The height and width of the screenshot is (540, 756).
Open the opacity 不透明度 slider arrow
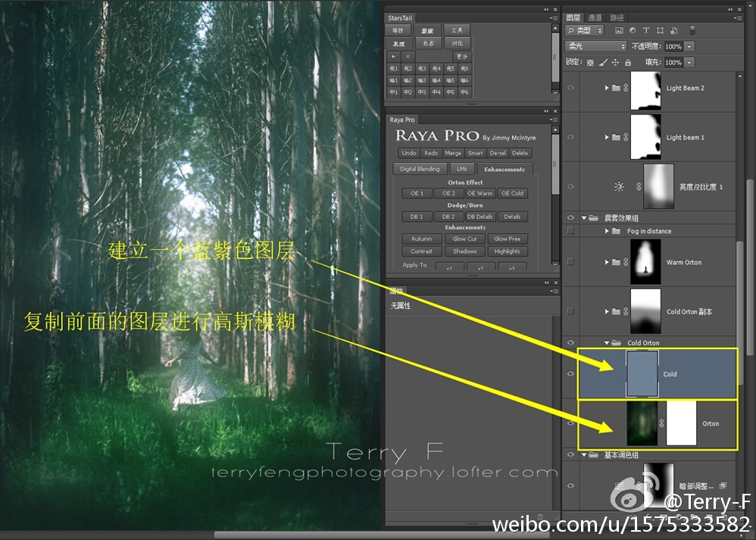(689, 46)
